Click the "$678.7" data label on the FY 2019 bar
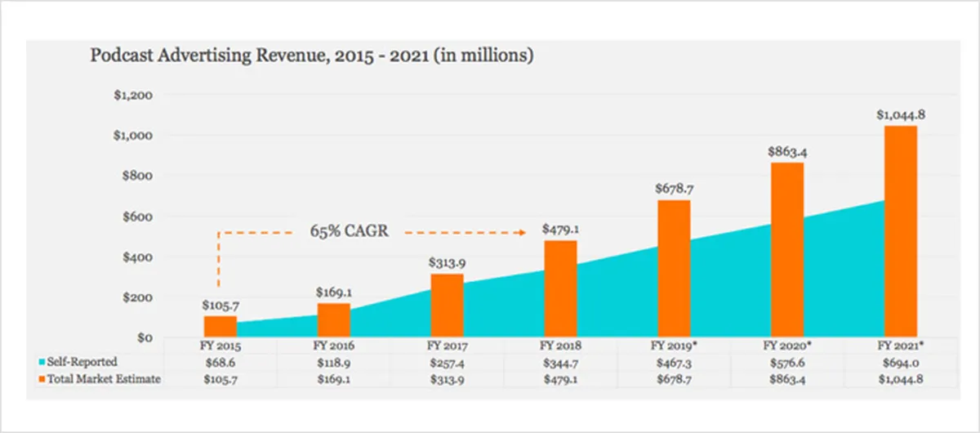 click(x=674, y=189)
